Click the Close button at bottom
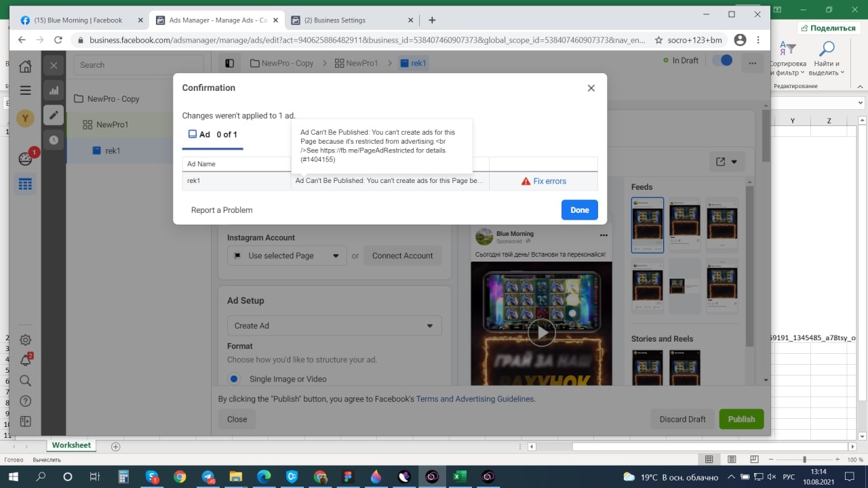This screenshot has height=488, width=868. (x=237, y=419)
